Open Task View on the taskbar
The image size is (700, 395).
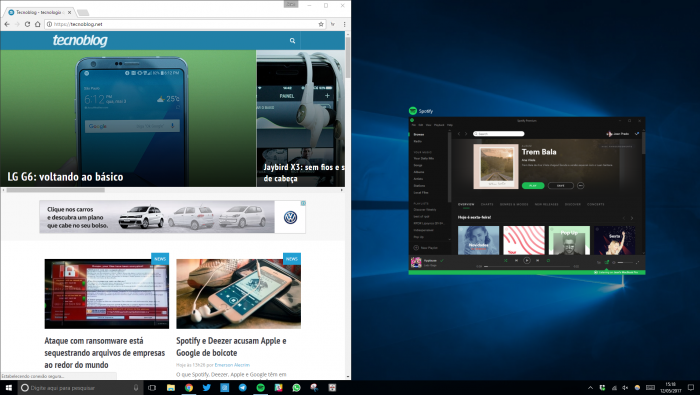152,388
